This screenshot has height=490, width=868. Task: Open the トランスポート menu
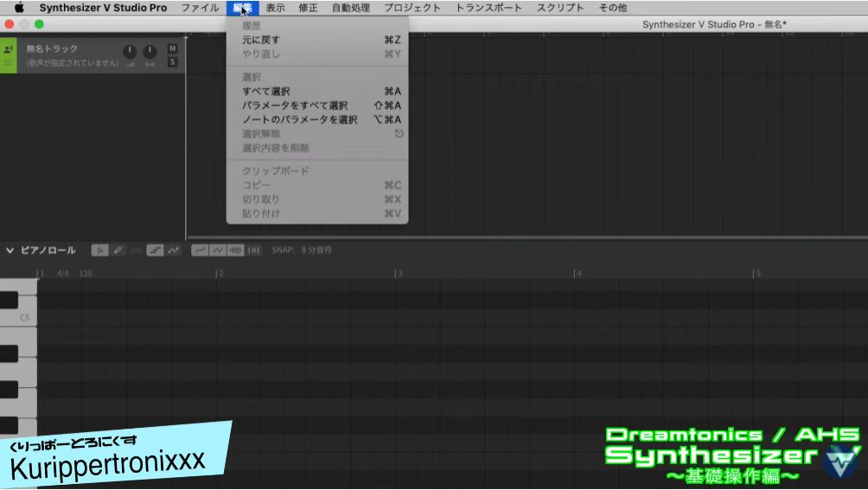(488, 8)
